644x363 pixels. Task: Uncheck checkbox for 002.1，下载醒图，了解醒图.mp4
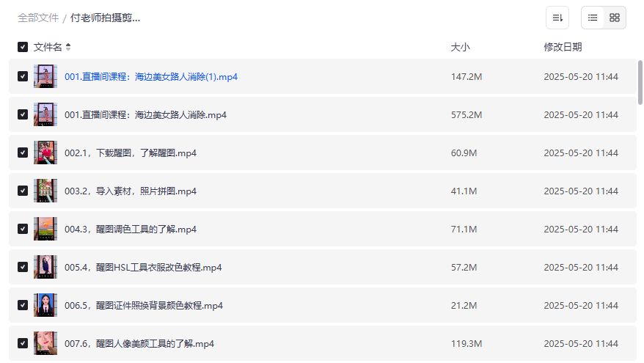tap(23, 153)
